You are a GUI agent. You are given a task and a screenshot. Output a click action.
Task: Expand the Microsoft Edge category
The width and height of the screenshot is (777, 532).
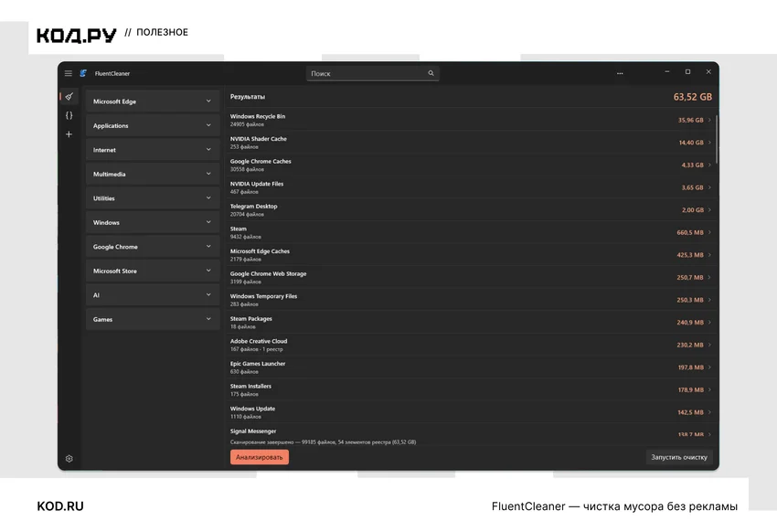[x=153, y=101]
